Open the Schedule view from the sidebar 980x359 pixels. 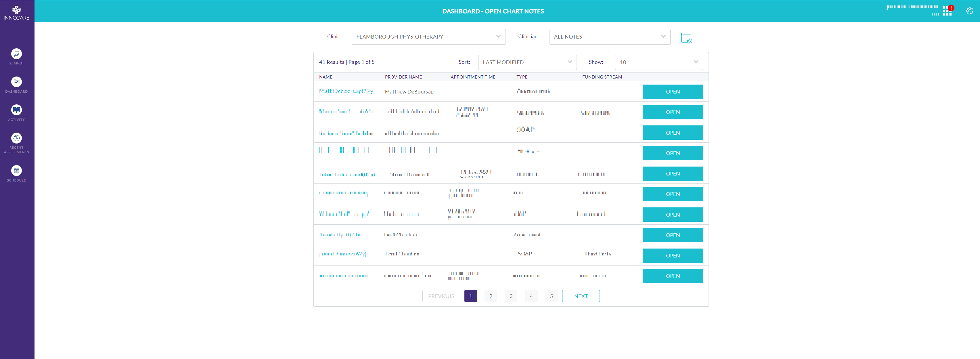[x=16, y=174]
